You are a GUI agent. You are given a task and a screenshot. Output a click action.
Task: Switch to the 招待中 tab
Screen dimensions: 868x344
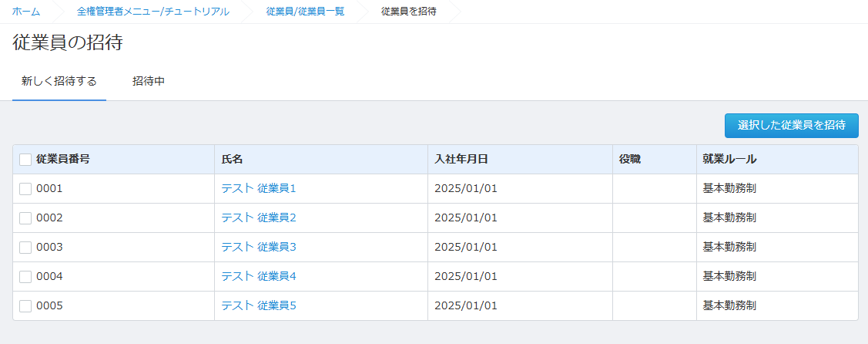(x=149, y=81)
